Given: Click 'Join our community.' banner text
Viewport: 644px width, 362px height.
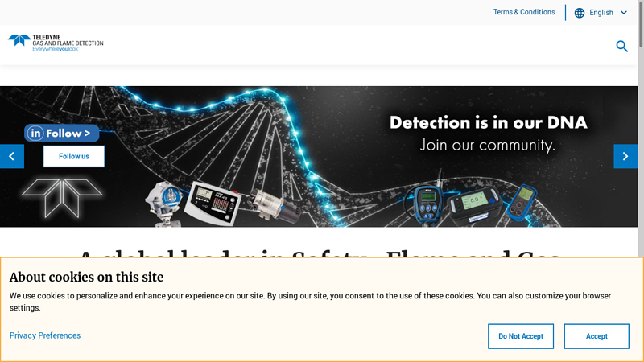Looking at the screenshot, I should [x=488, y=145].
